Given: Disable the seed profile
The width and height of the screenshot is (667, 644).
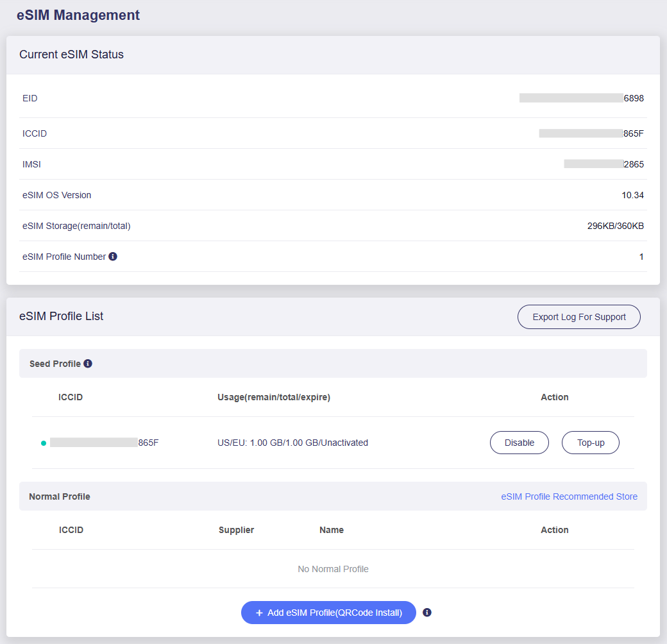Looking at the screenshot, I should (x=519, y=443).
